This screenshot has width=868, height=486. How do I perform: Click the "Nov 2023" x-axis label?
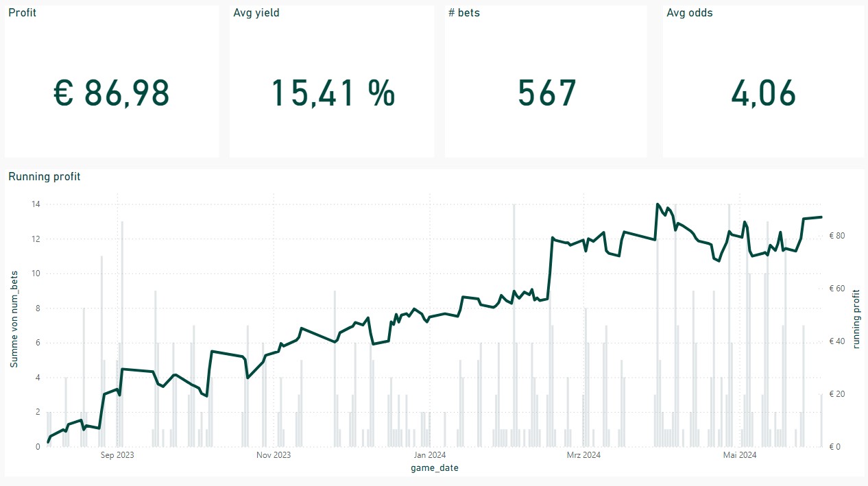click(x=274, y=454)
